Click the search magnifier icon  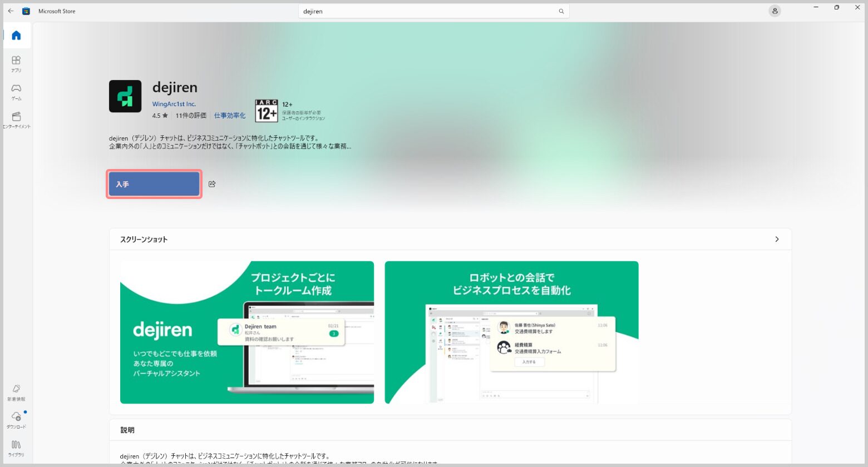[x=561, y=11]
